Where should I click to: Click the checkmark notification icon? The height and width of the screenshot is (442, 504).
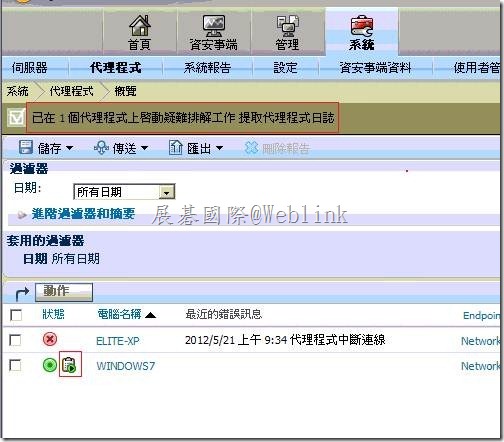[x=16, y=117]
